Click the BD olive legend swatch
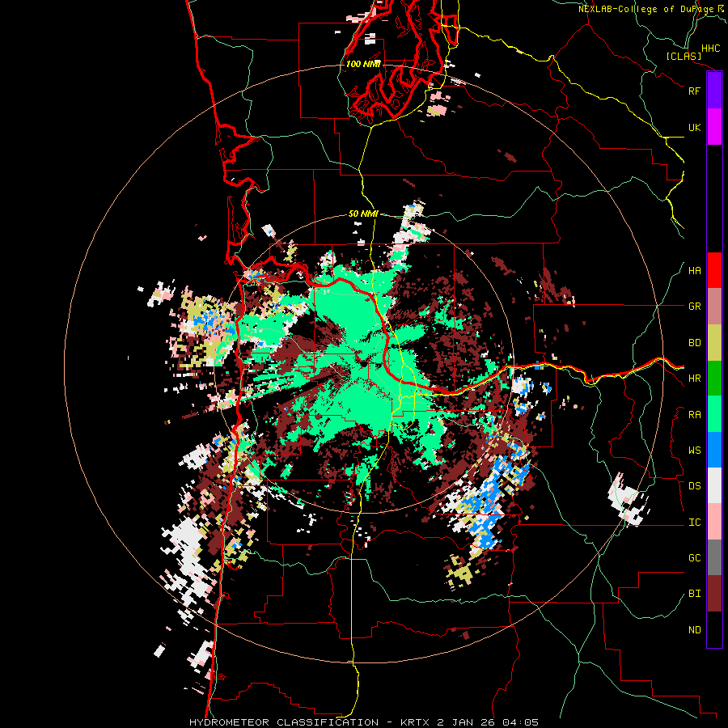Image resolution: width=728 pixels, height=728 pixels. point(714,343)
